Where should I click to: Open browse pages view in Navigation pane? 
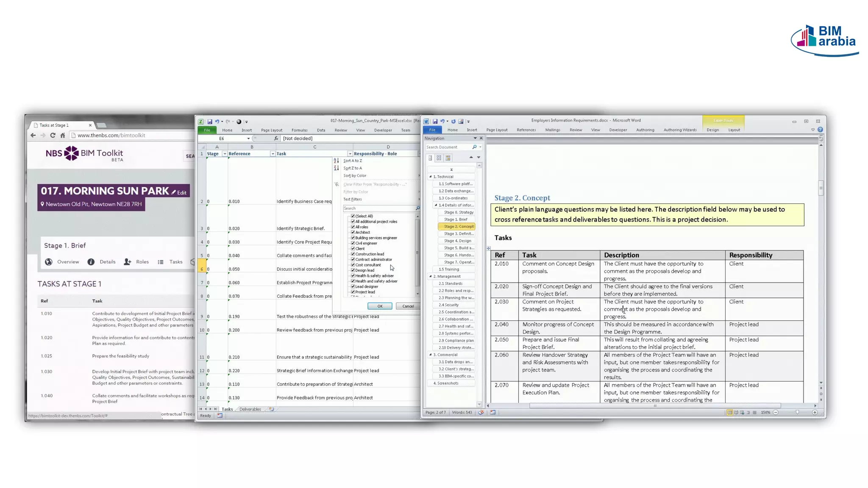click(x=439, y=158)
